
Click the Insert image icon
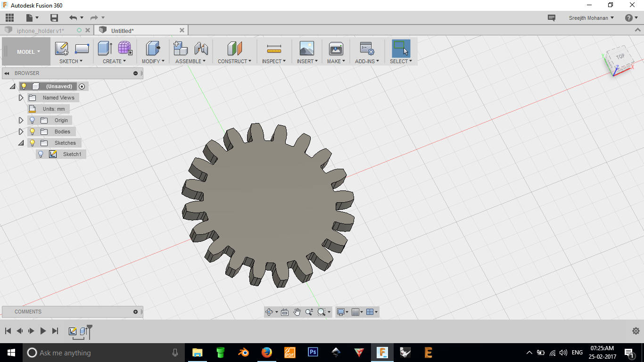306,48
